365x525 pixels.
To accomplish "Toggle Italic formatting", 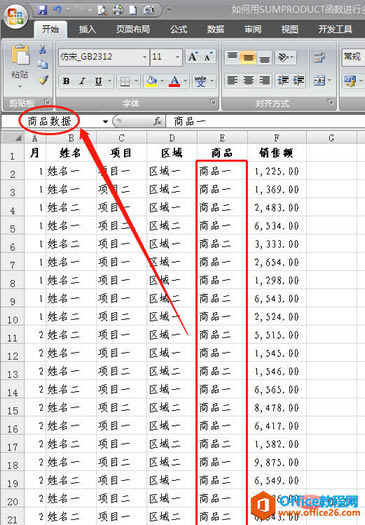I will click(82, 81).
